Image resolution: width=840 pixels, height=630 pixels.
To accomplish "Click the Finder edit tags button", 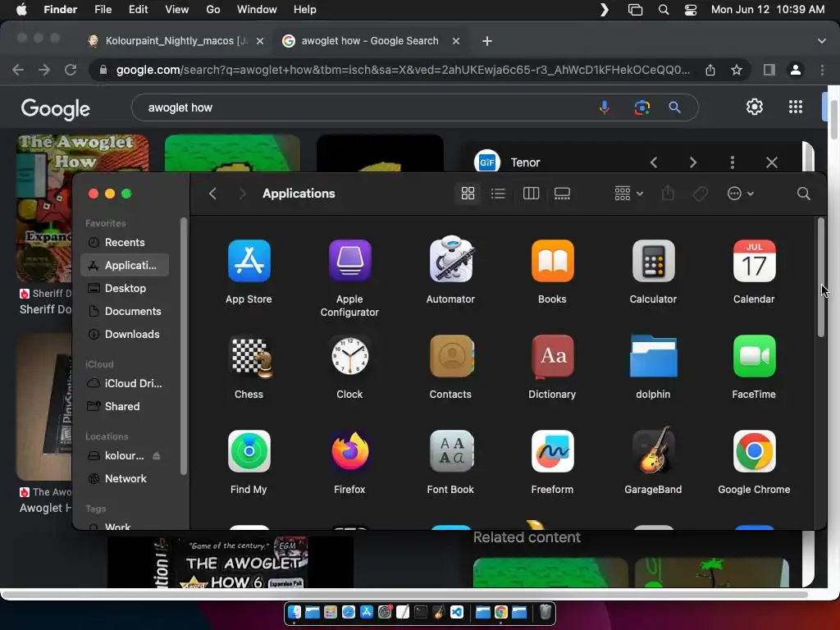I will coord(701,194).
